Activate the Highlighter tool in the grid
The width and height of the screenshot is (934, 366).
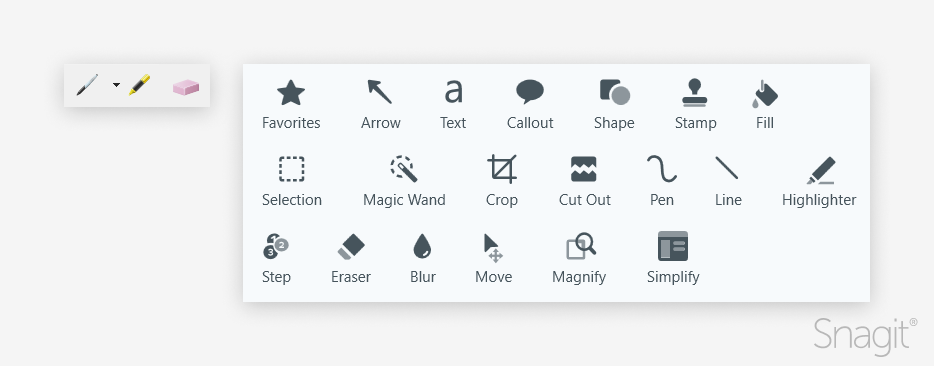pyautogui.click(x=819, y=182)
